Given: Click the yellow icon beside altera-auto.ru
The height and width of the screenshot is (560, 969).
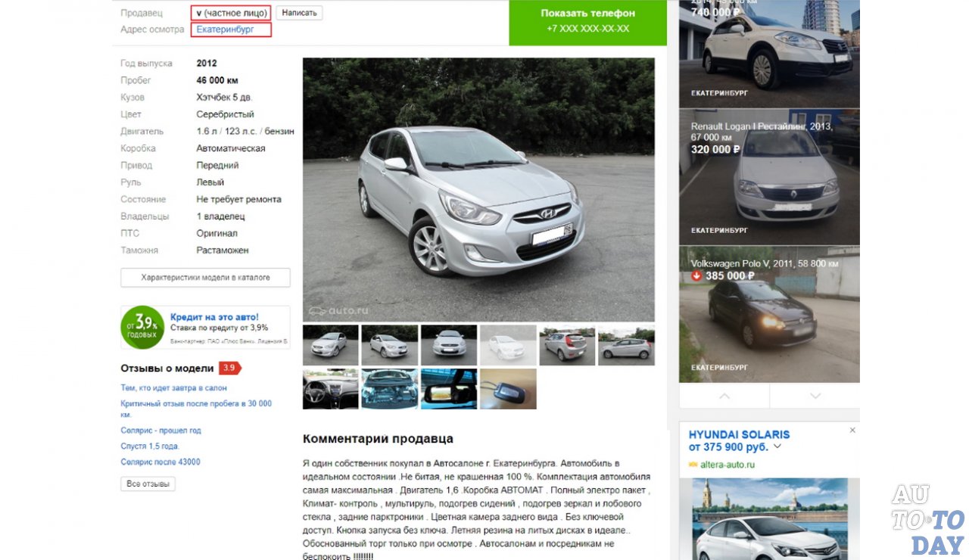Looking at the screenshot, I should pyautogui.click(x=693, y=465).
